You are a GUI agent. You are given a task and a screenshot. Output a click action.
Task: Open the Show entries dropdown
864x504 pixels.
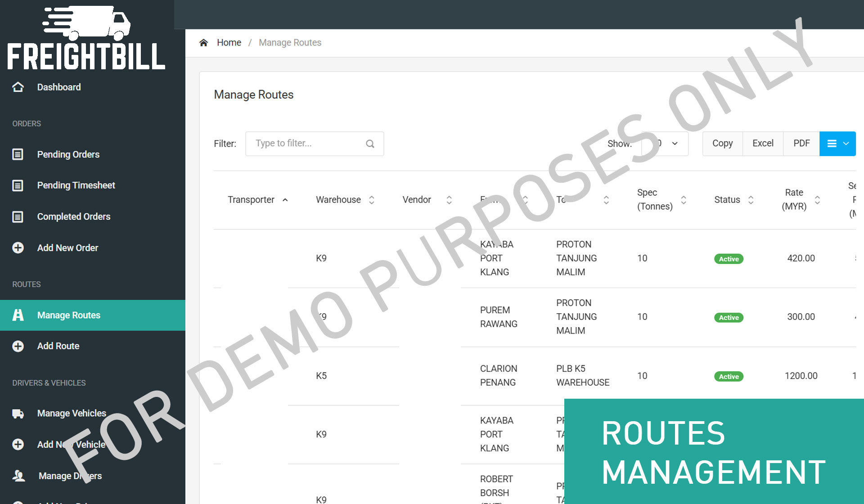click(665, 144)
